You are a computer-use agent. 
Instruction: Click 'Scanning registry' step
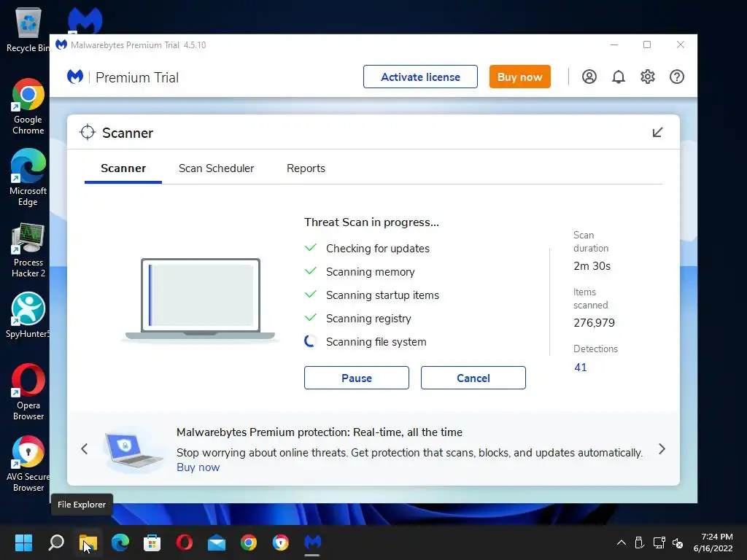(368, 318)
